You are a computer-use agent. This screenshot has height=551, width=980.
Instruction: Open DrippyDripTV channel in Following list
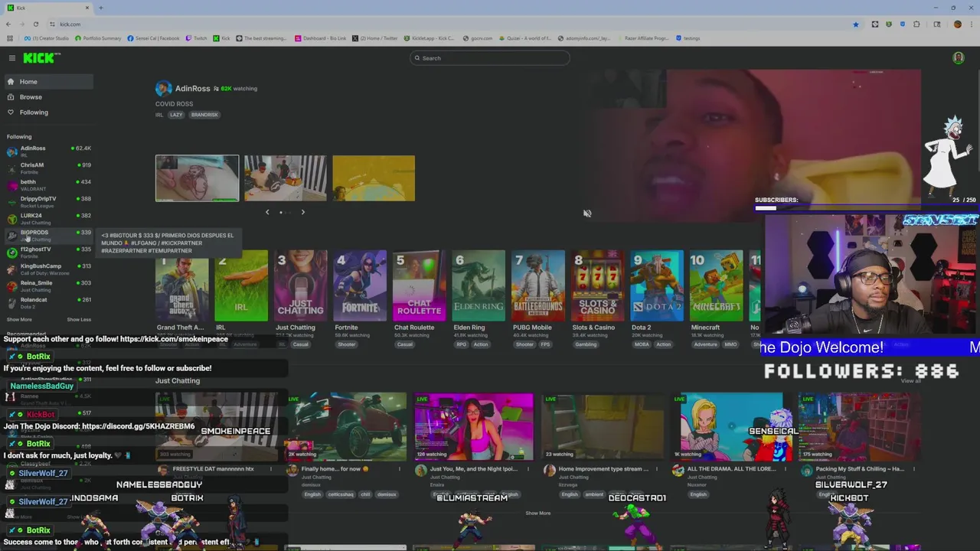[x=48, y=201]
